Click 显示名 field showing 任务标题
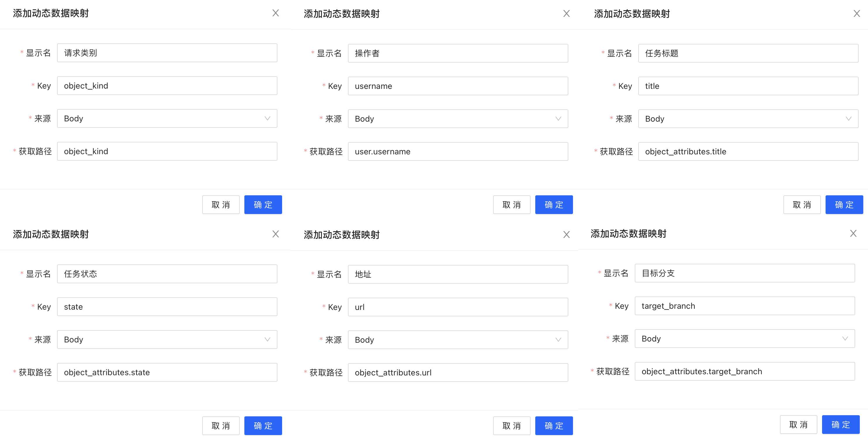The width and height of the screenshot is (868, 438). [x=748, y=53]
